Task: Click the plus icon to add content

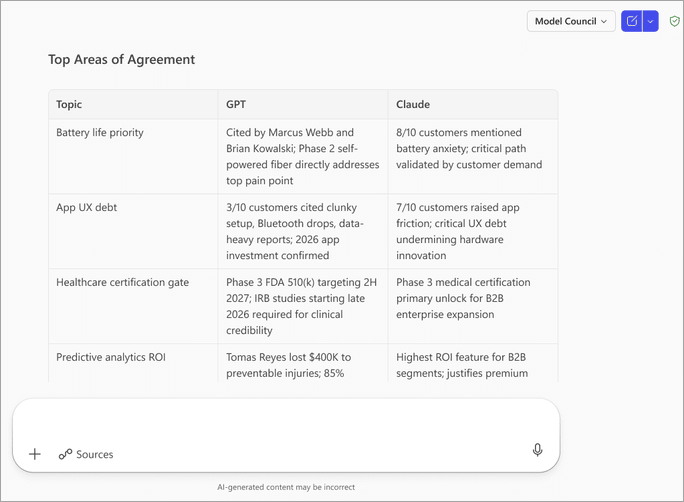Action: coord(35,454)
